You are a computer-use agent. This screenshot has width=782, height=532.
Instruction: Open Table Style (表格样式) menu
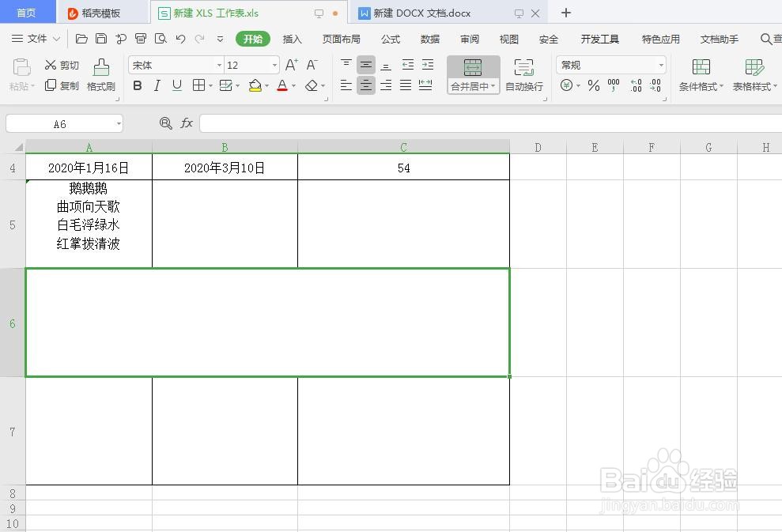pyautogui.click(x=754, y=75)
